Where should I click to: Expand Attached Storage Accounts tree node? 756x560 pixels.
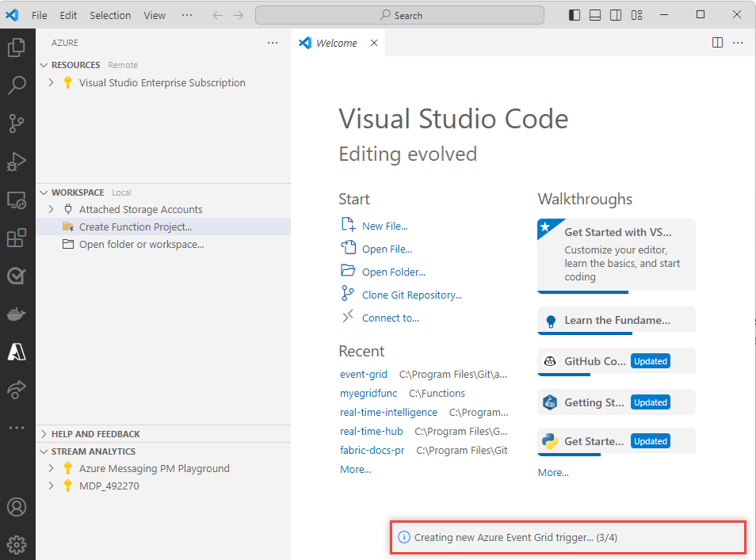(x=52, y=209)
